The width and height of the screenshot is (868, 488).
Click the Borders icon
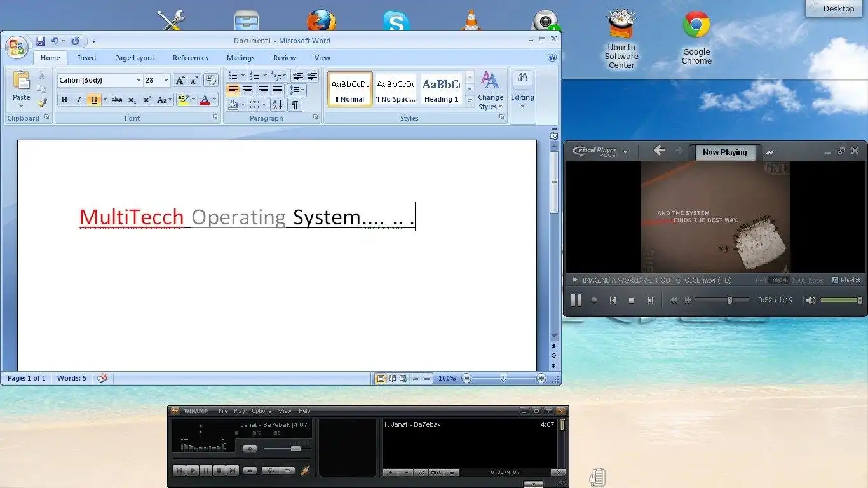click(x=255, y=105)
